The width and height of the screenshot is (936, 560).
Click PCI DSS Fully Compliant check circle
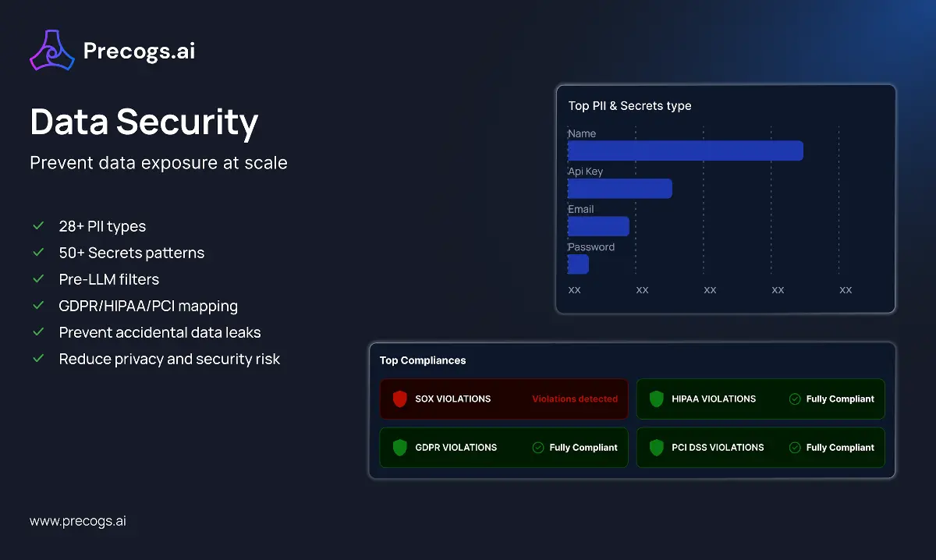click(795, 448)
